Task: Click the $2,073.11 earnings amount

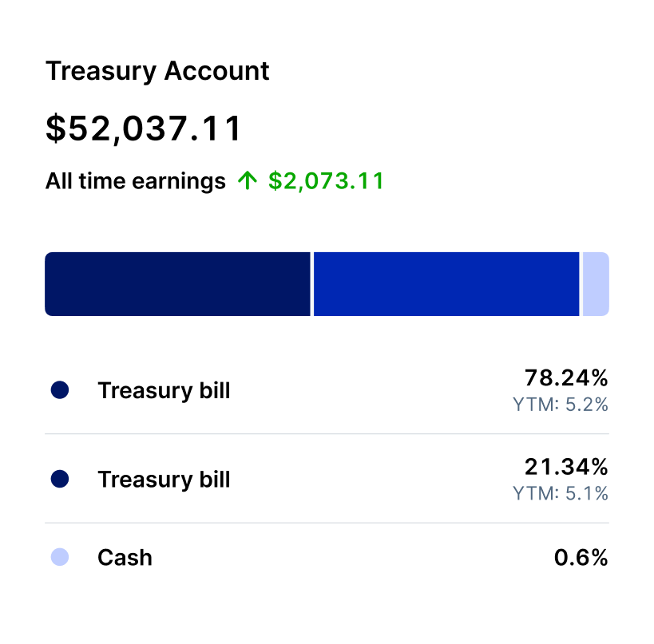Action: click(x=326, y=180)
